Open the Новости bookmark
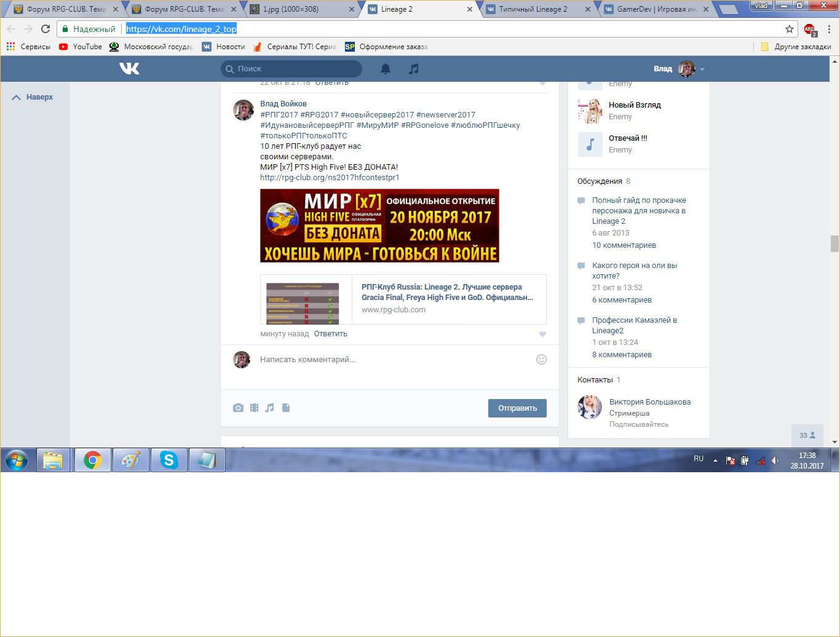Screen dimensions: 840x637 pos(223,47)
